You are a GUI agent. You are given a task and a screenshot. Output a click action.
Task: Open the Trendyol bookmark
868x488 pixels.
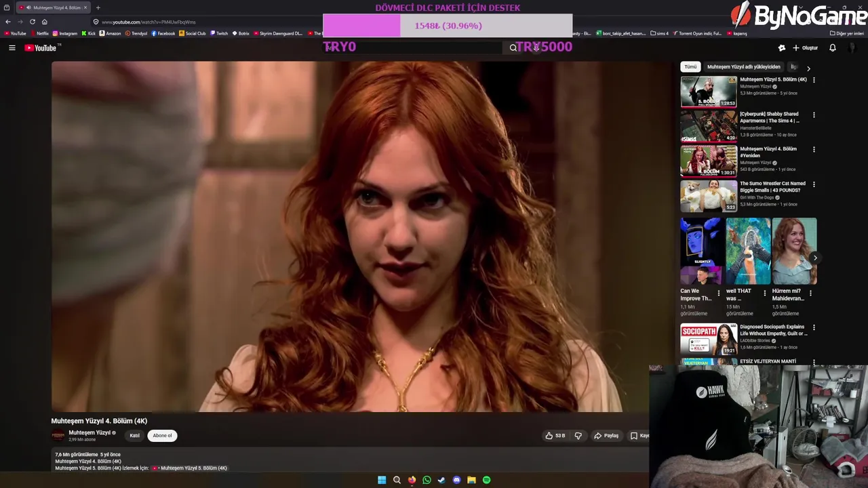136,33
